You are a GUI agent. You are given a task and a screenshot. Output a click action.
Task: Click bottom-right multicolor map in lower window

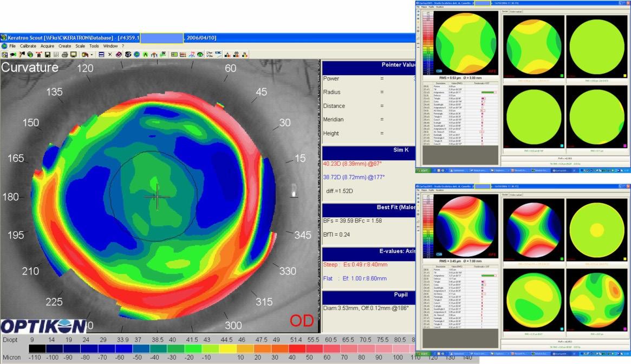tap(596, 301)
